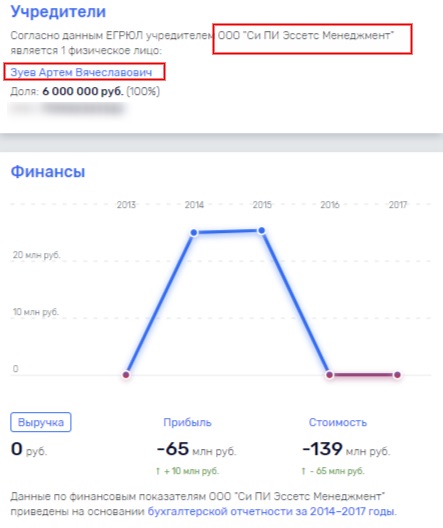Click the 2017 year axis label
The width and height of the screenshot is (443, 528).
[398, 205]
